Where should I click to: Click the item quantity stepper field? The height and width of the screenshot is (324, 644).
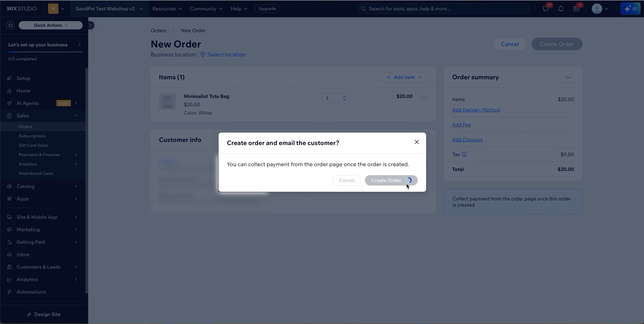pos(336,98)
